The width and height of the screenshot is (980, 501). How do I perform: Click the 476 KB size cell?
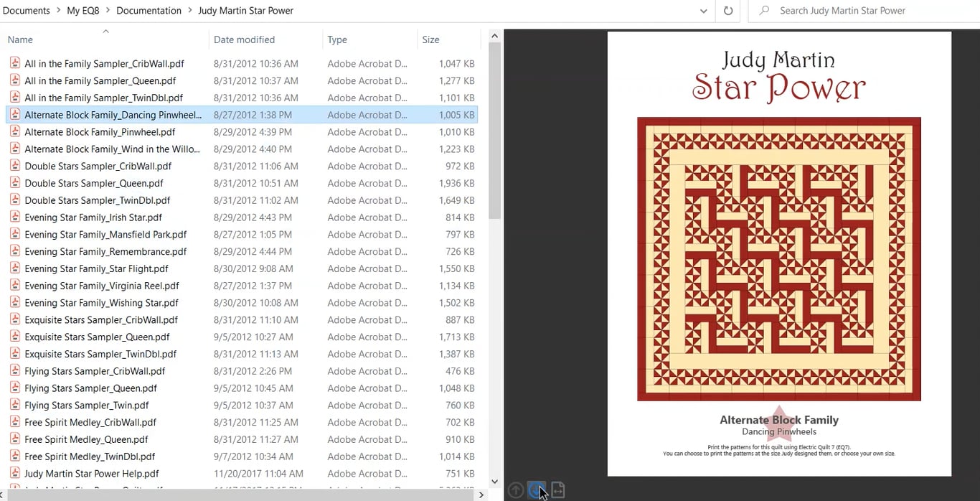[459, 371]
